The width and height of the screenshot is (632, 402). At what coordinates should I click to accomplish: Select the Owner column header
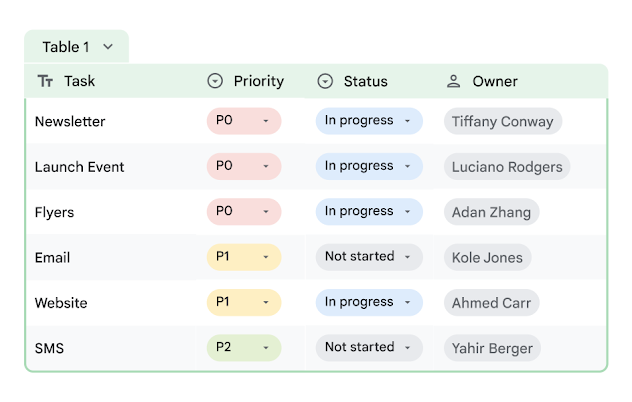click(495, 81)
